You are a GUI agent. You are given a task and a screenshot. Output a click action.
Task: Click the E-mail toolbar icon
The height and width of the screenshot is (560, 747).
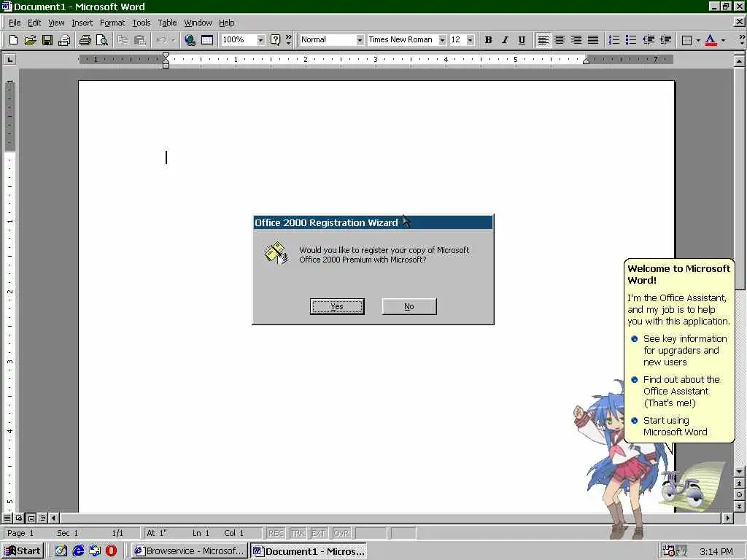coord(64,40)
